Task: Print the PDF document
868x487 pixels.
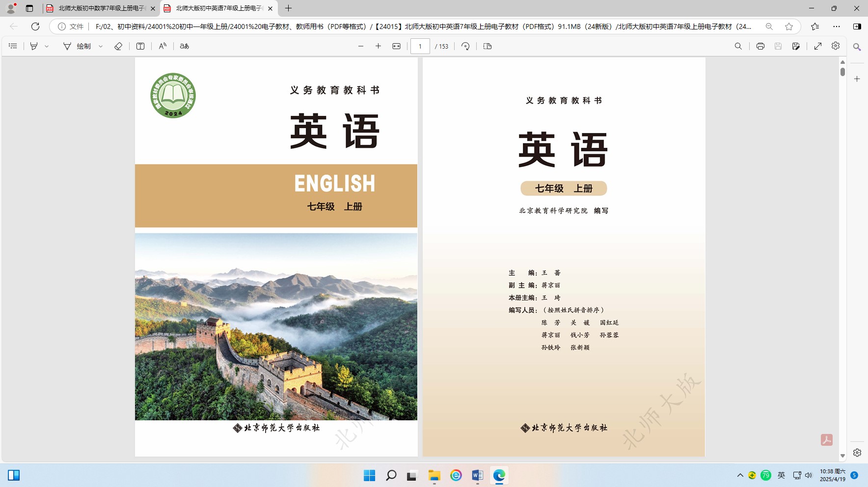Action: (760, 46)
